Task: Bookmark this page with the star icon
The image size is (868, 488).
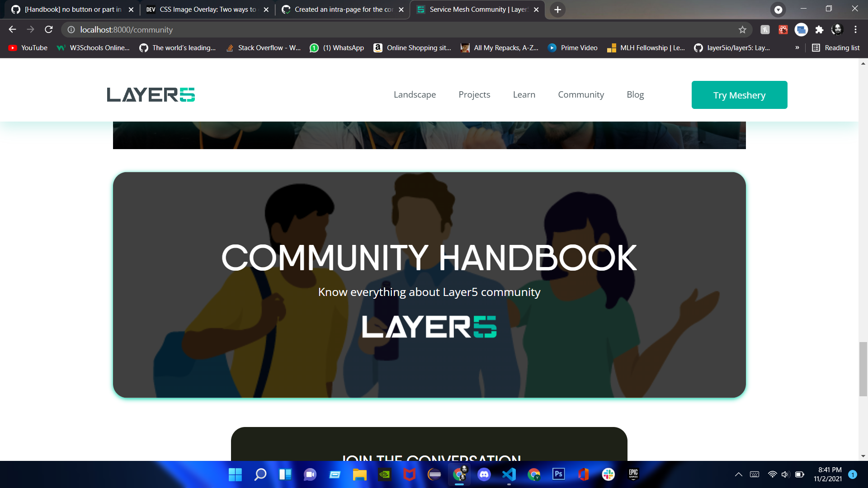Action: (742, 29)
